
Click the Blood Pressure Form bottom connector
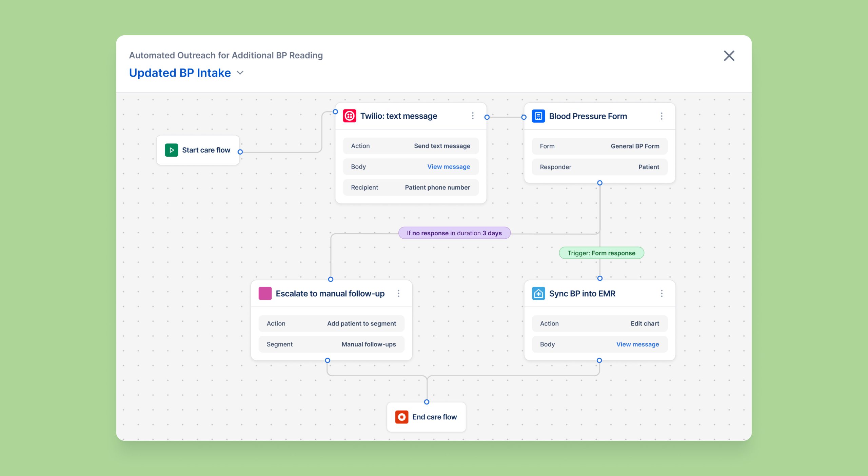click(x=600, y=183)
